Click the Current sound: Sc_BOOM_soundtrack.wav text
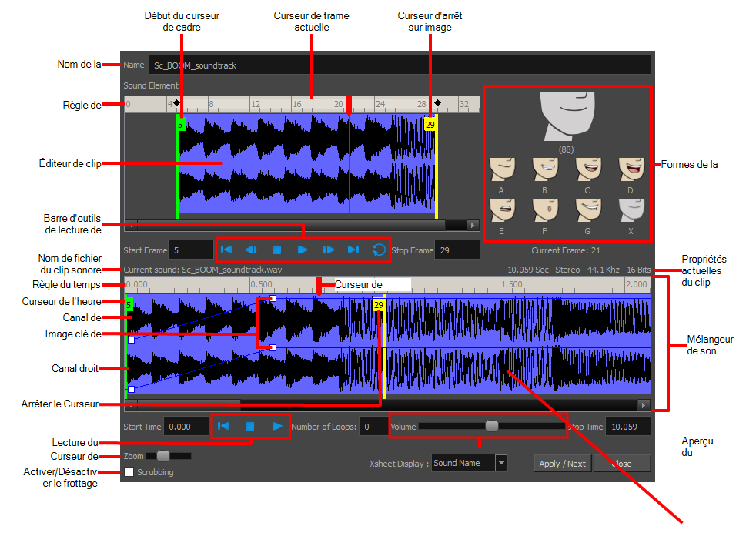756x533 pixels. click(x=202, y=270)
